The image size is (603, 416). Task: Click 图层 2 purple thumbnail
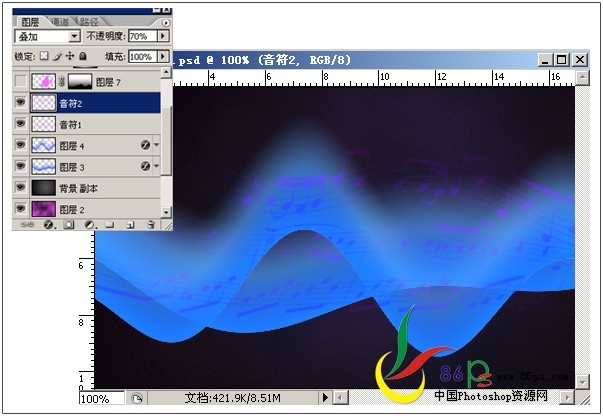click(x=43, y=208)
